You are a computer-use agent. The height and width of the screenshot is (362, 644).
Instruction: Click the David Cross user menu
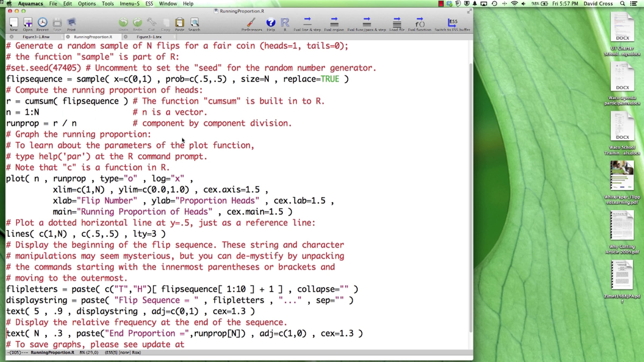598,3
